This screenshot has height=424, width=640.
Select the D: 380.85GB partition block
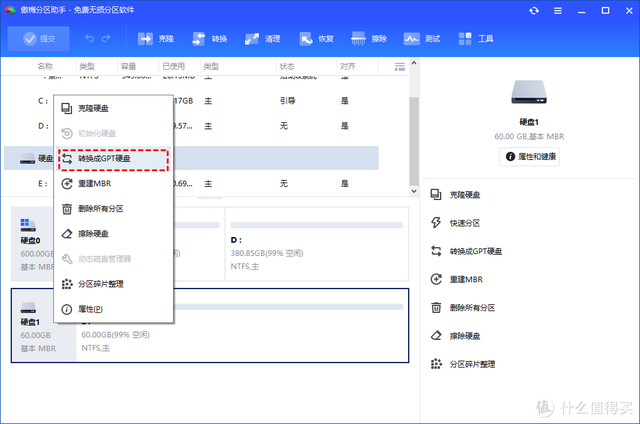[x=317, y=244]
